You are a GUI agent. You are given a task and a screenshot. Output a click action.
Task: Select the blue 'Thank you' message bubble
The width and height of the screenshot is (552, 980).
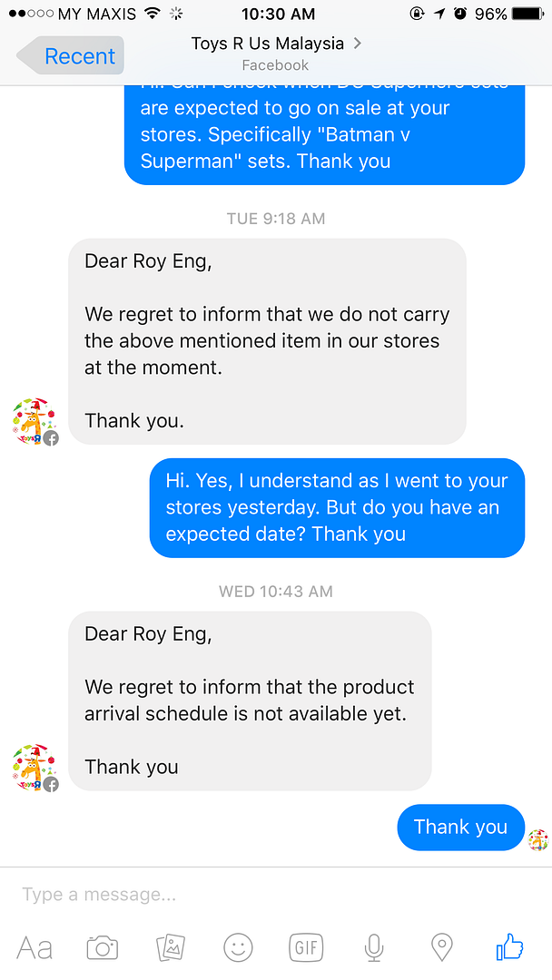click(460, 828)
